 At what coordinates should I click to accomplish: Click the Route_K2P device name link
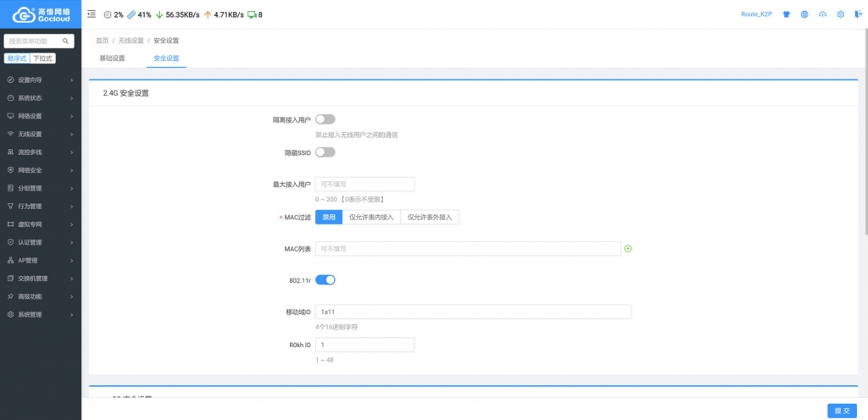[756, 14]
